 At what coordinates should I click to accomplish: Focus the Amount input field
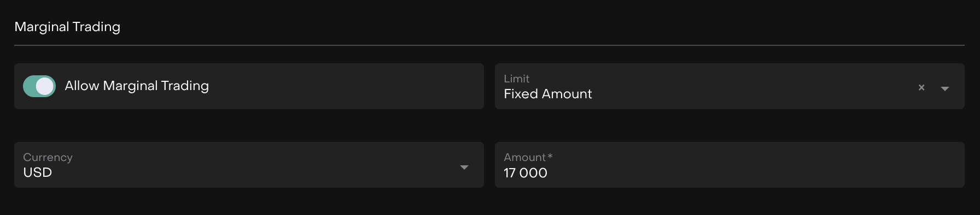pos(730,165)
